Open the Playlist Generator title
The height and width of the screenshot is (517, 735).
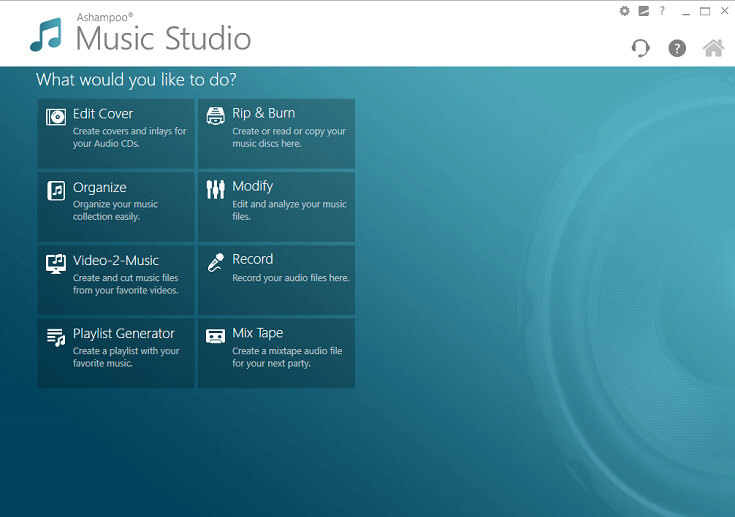pos(124,333)
